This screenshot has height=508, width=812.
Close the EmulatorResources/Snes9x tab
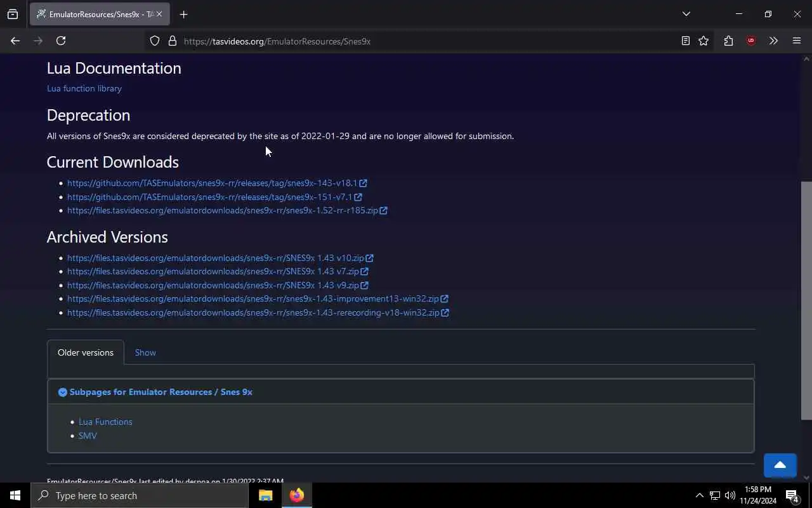[x=159, y=14]
